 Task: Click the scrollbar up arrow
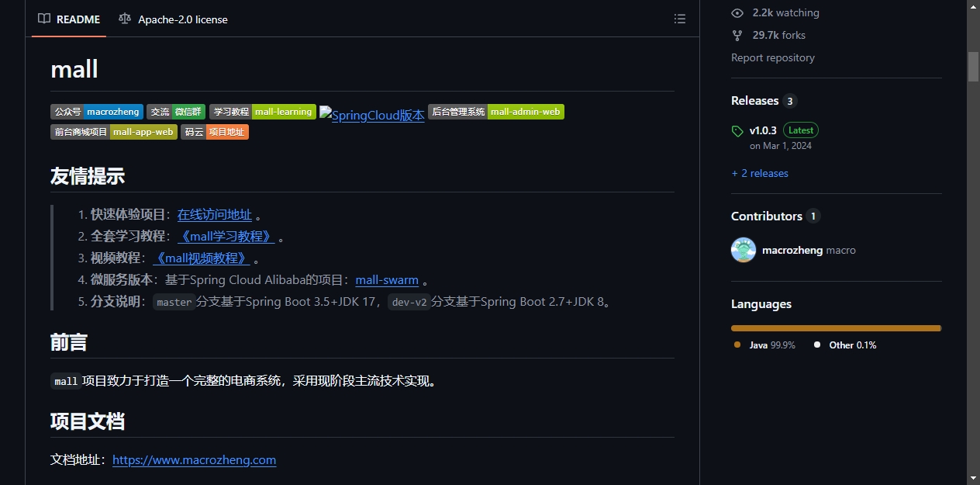(973, 6)
